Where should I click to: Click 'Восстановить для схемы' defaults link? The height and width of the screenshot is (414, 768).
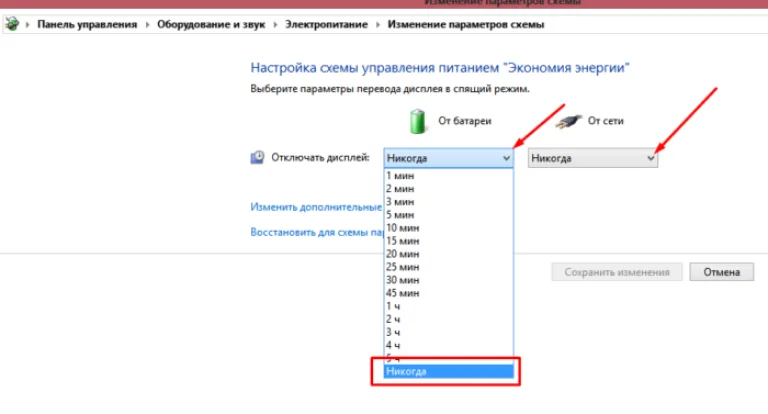317,232
